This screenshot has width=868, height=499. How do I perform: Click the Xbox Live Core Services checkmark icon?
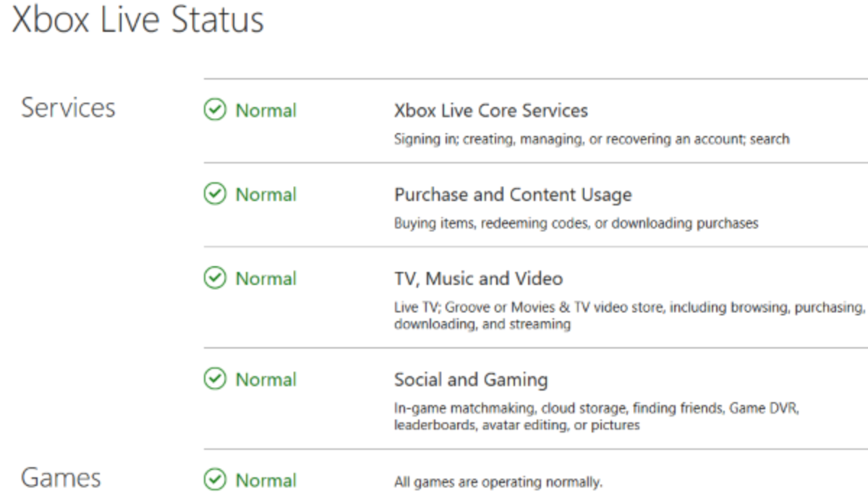pyautogui.click(x=215, y=111)
